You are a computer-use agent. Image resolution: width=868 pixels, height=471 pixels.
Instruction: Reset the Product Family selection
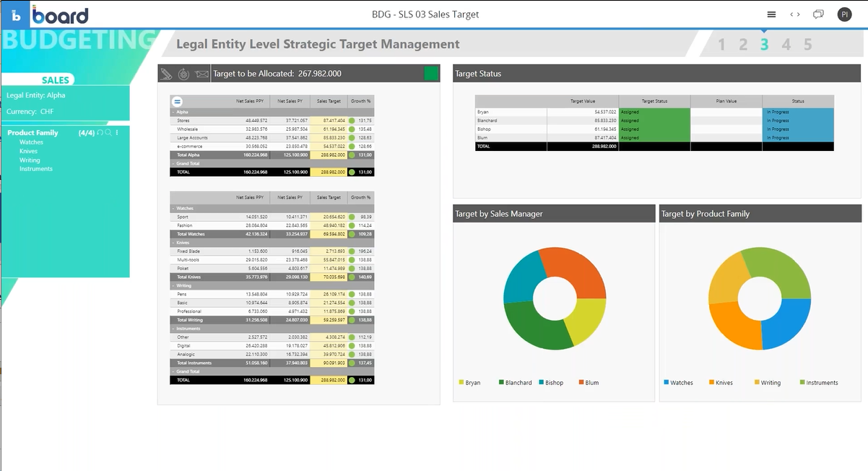point(100,133)
